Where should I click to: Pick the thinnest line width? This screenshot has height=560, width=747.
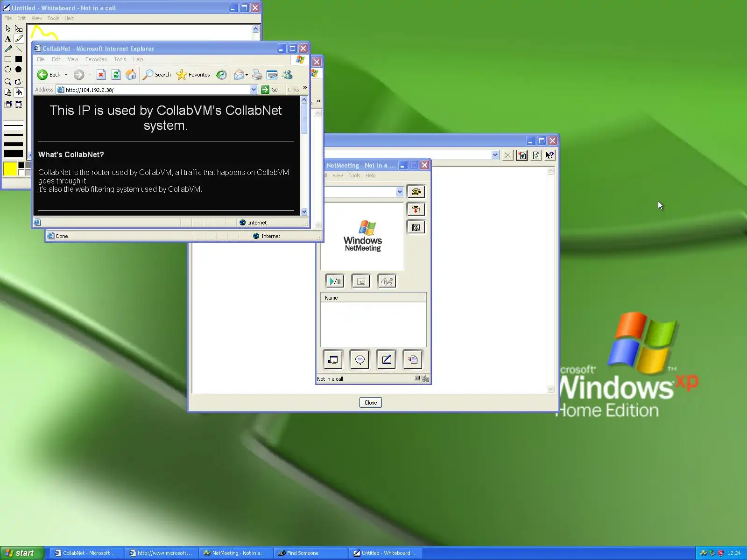pyautogui.click(x=13, y=126)
